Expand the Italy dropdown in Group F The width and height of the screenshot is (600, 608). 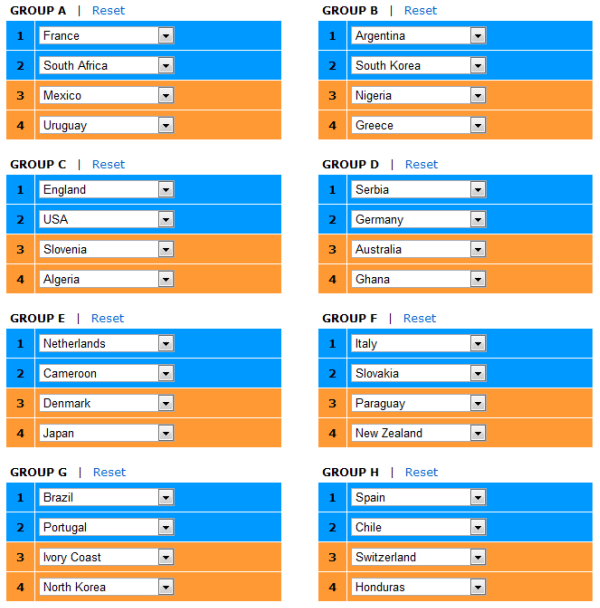pos(478,344)
